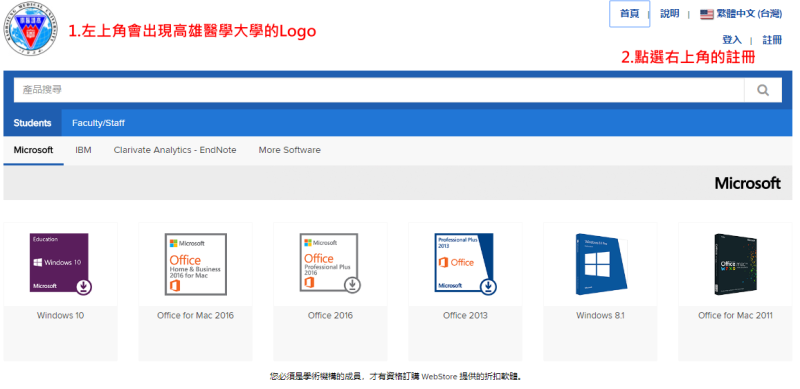Viewport: 800px width, 389px height.
Task: Click the Office for Mac 2016 title
Action: (195, 315)
